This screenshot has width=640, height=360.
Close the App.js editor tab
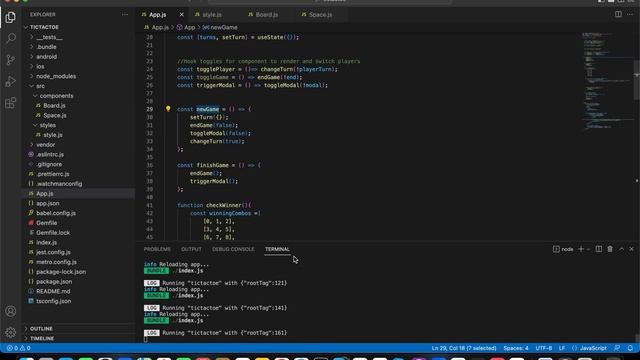point(182,14)
